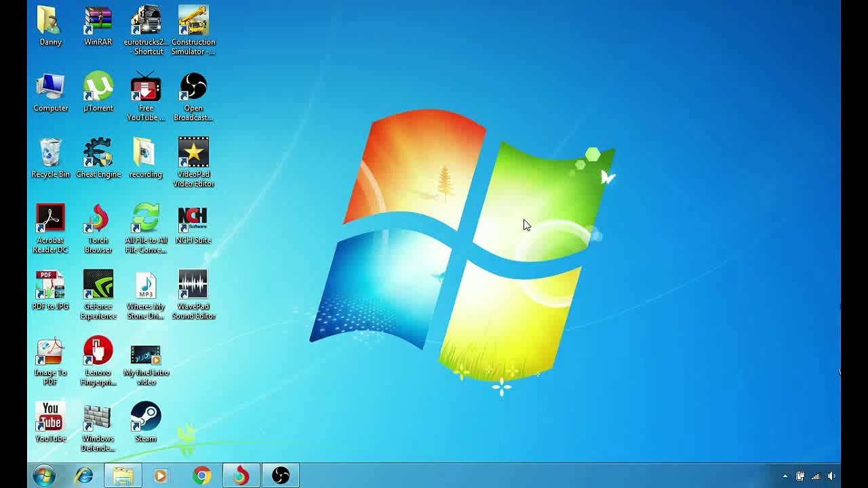Select the Computer desktop icon
The image size is (868, 488).
pos(50,87)
